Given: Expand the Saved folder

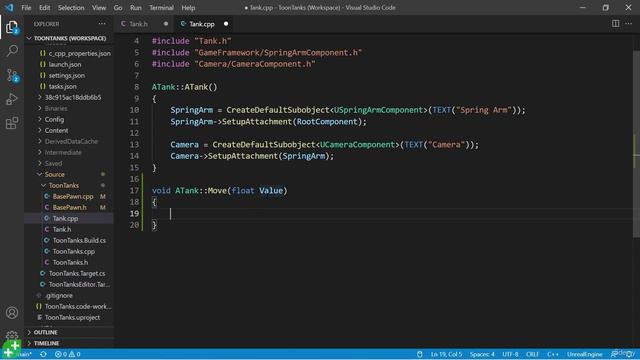Looking at the screenshot, I should pyautogui.click(x=69, y=164).
